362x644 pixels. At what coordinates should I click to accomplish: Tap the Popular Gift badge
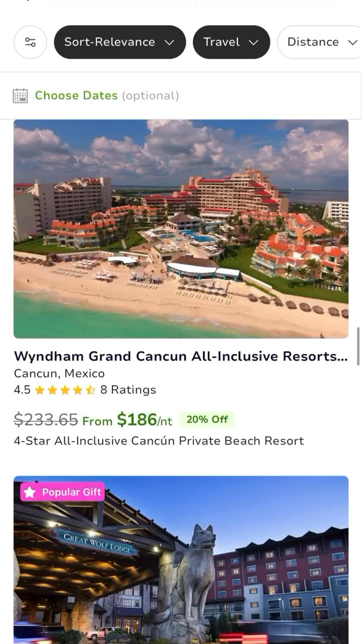(x=62, y=492)
